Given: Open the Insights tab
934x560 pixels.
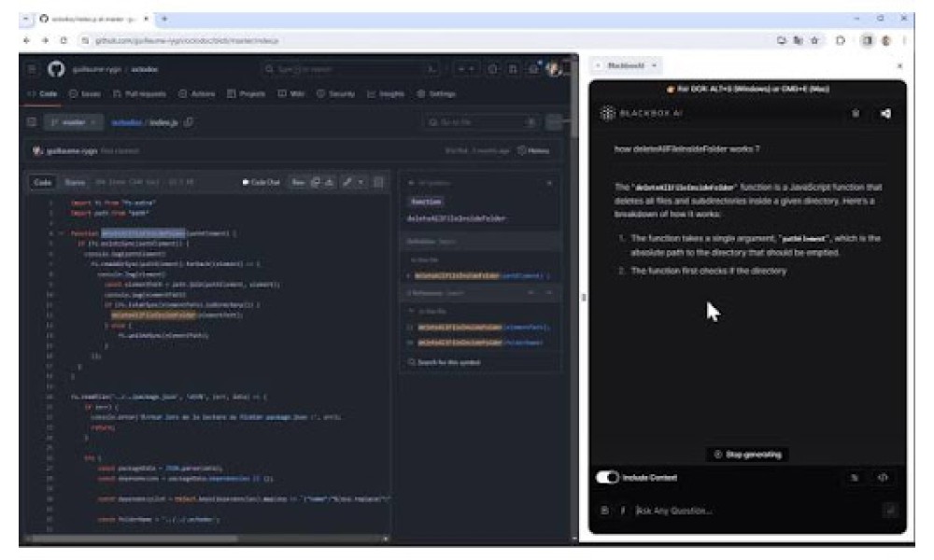Looking at the screenshot, I should point(386,94).
